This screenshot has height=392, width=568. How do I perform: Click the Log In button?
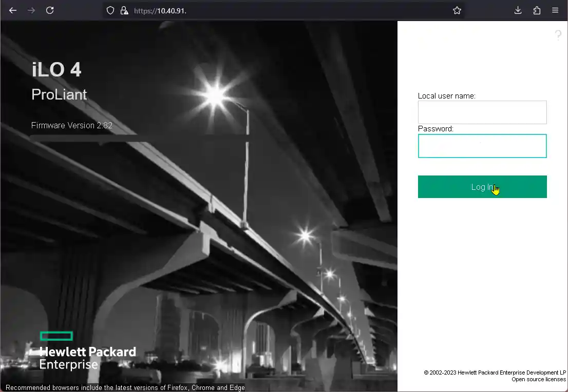click(482, 187)
